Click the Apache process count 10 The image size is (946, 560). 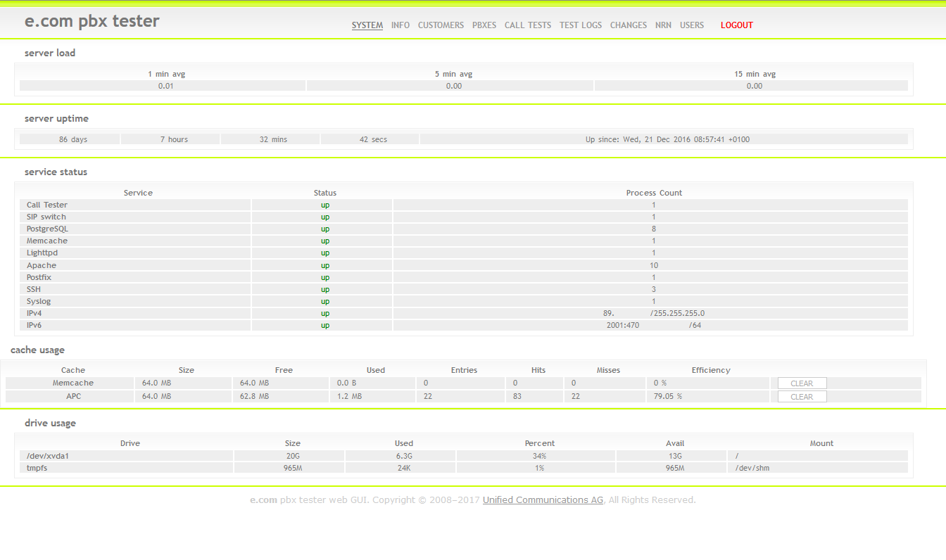point(654,265)
